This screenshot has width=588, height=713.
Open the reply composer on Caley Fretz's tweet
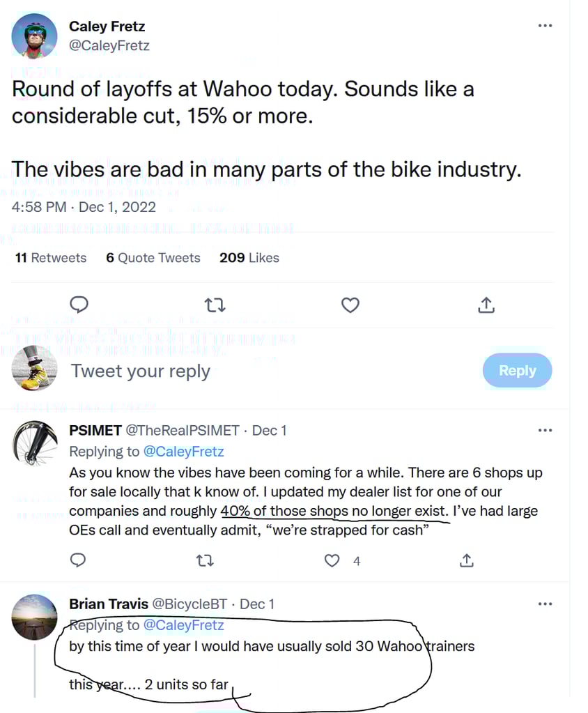79,305
